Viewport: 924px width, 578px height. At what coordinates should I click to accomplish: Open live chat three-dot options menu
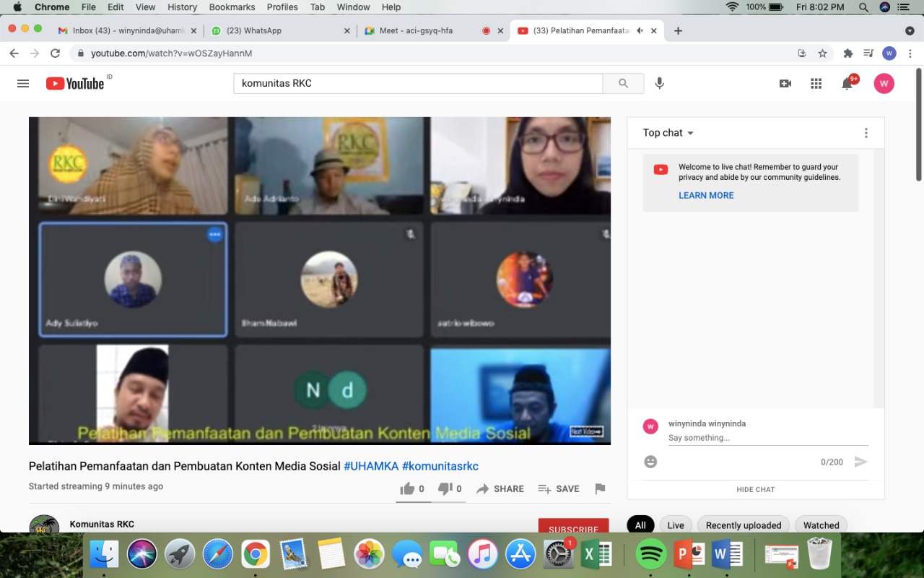tap(866, 133)
